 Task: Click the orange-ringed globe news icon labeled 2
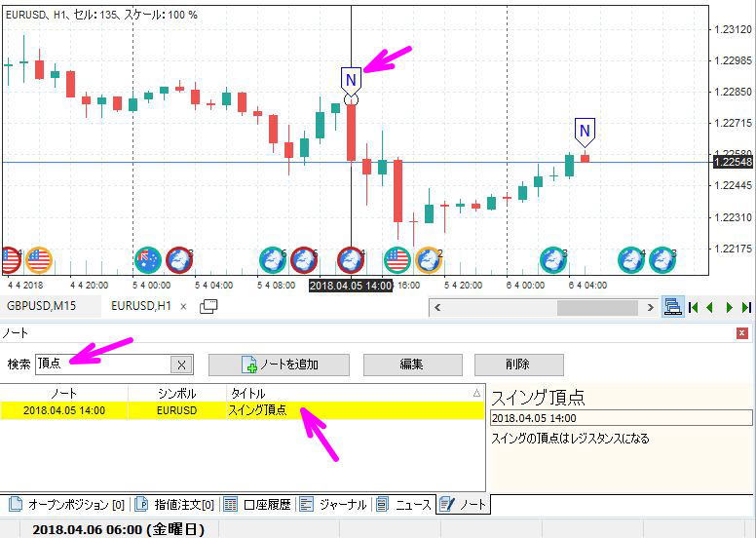tap(428, 259)
